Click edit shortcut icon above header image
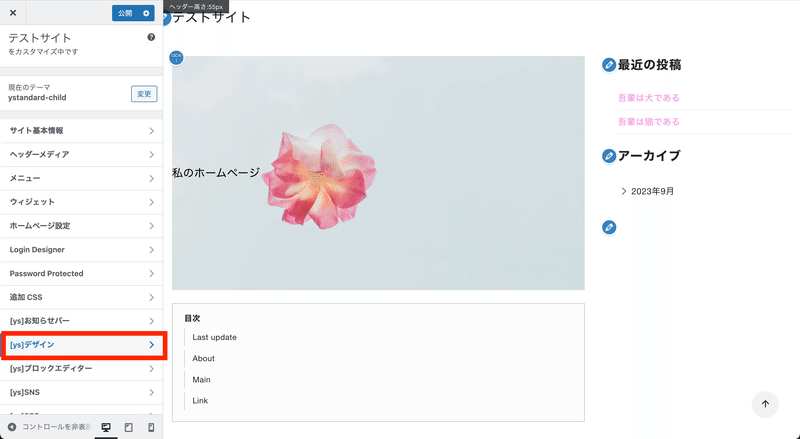800x439 pixels. point(177,57)
